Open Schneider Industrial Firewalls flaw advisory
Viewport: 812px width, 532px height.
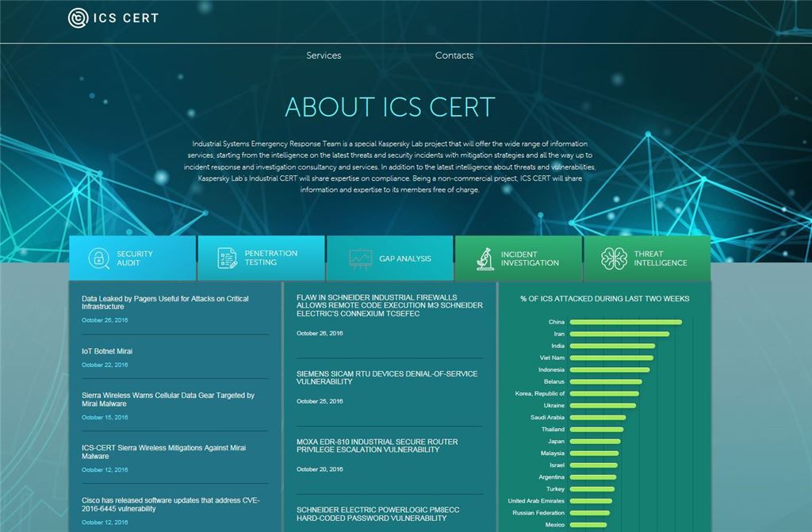(389, 305)
